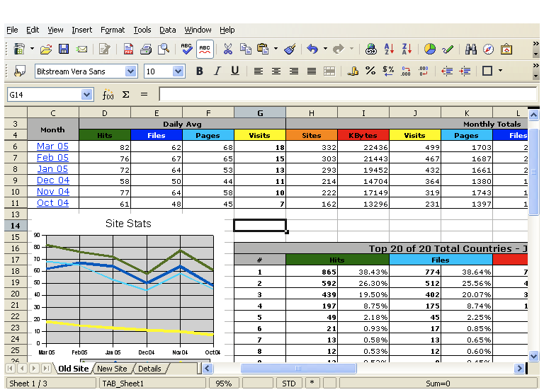Screen dimensions: 544x392
Task: Click the Save document icon
Action: click(x=64, y=50)
